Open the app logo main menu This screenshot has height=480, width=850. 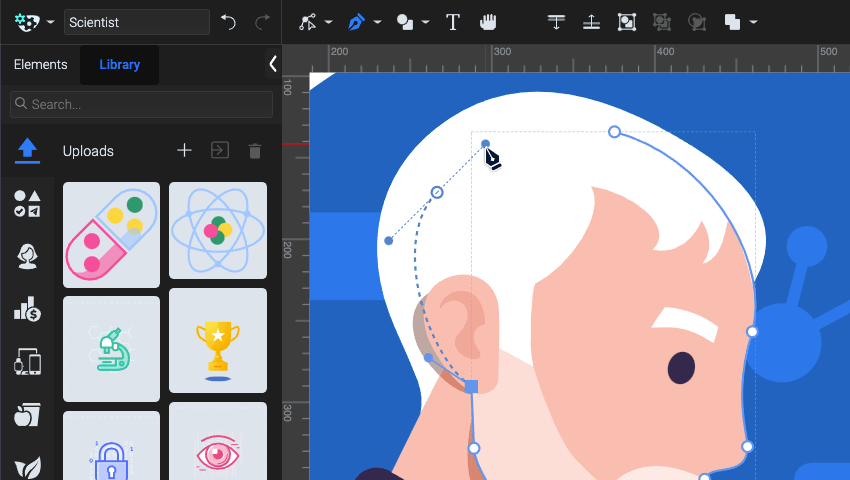point(27,22)
